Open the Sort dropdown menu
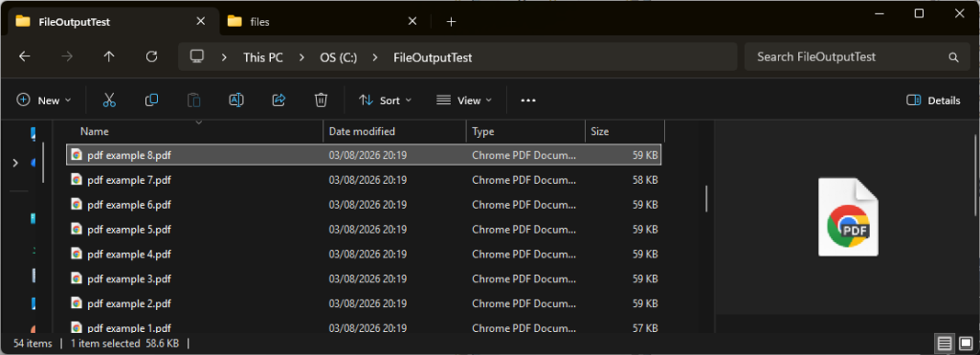Viewport: 980px width, 355px height. 385,100
